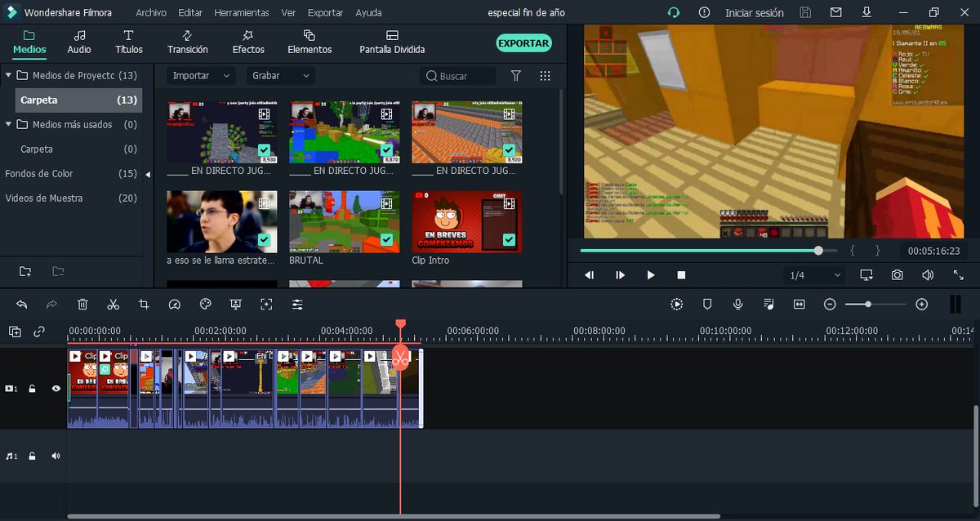Split clip with scissors toolbar icon
This screenshot has height=521, width=980.
(x=113, y=304)
